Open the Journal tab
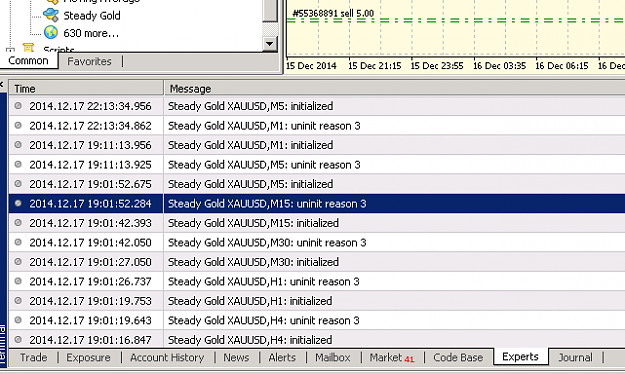Screen dimensions: 625x374 [575, 357]
